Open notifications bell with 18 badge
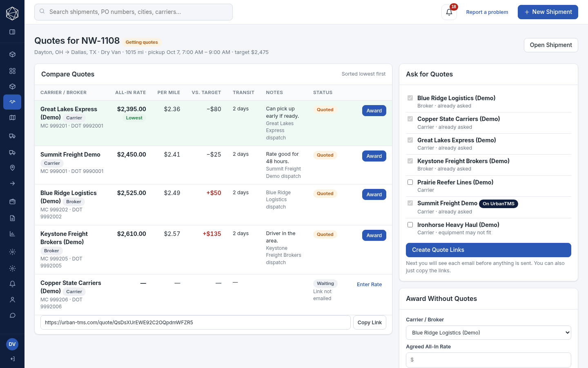Image resolution: width=588 pixels, height=368 pixels. coord(449,12)
